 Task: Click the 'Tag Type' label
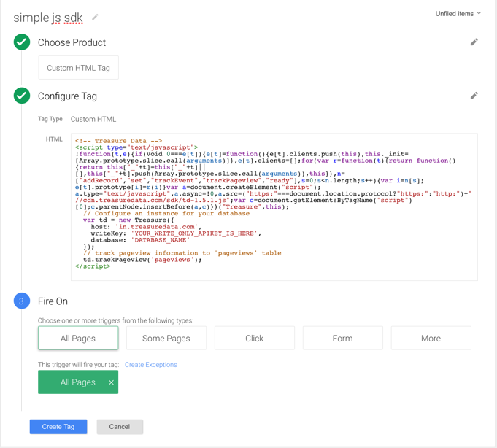(50, 119)
